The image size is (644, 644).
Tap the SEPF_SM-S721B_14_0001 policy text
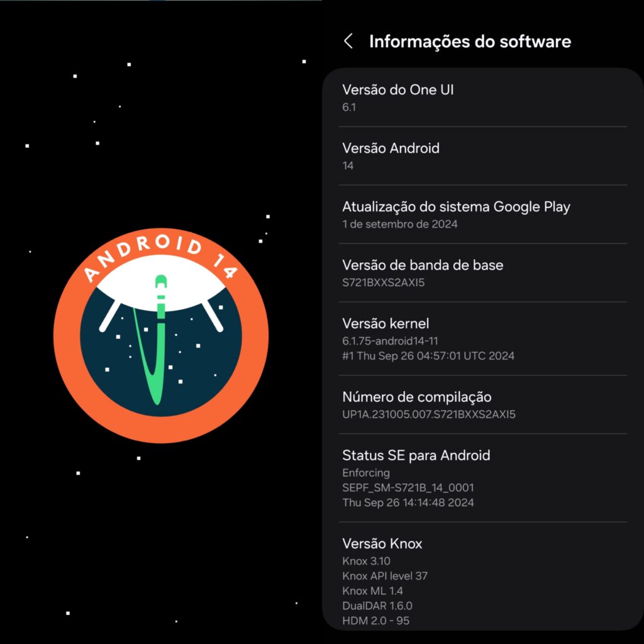[408, 487]
